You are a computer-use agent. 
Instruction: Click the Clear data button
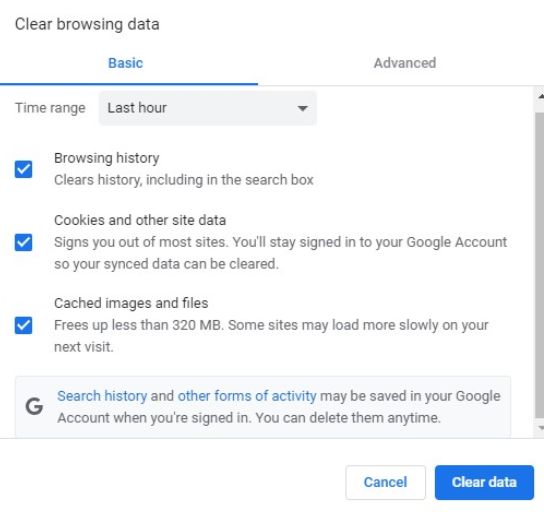tap(484, 482)
